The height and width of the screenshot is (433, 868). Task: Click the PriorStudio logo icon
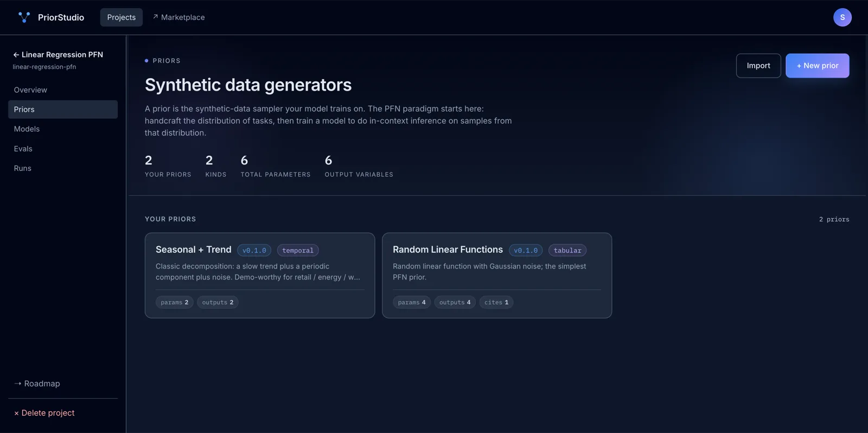(24, 17)
